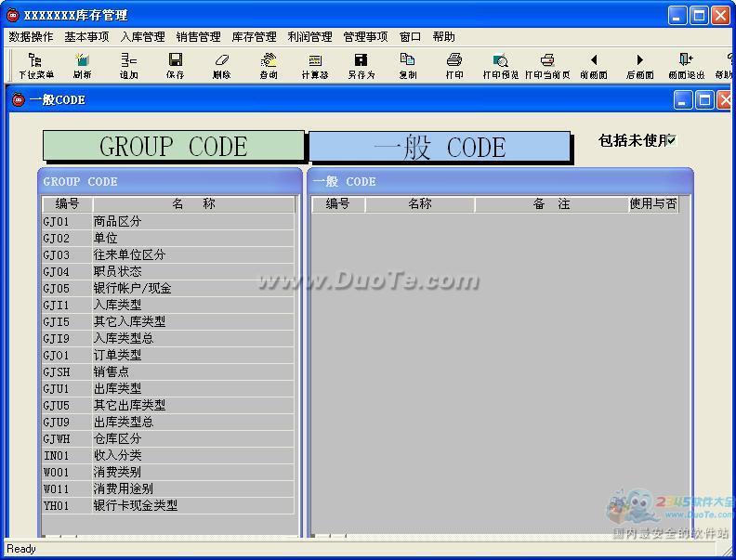Minimize the 一般CODE child window

coord(682,100)
